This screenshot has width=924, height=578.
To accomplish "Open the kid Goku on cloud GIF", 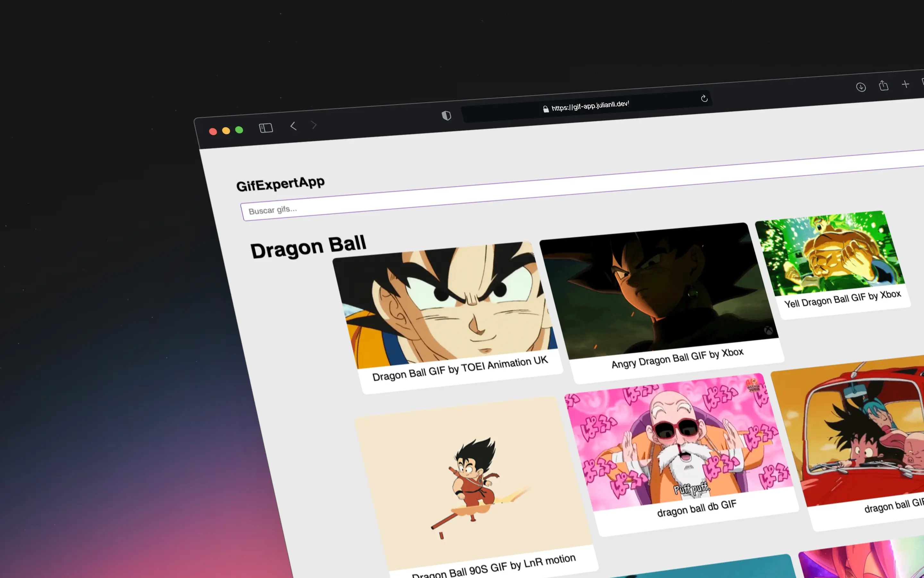I will point(474,483).
